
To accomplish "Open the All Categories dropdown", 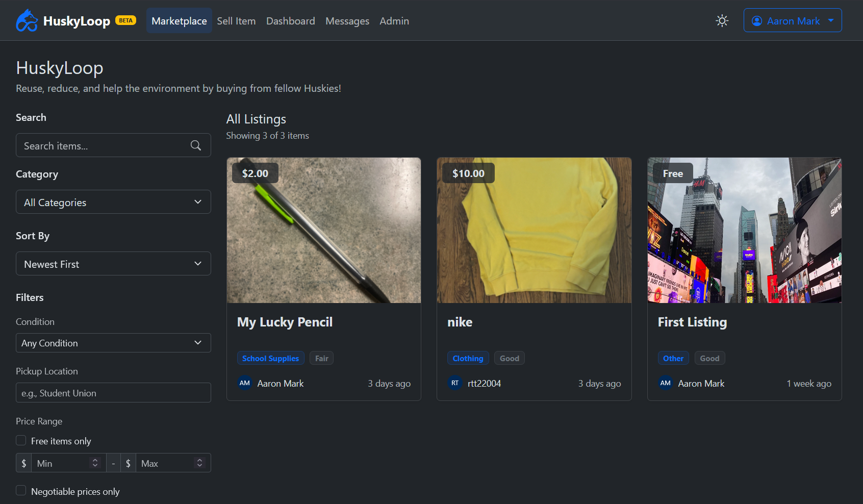I will [x=113, y=202].
